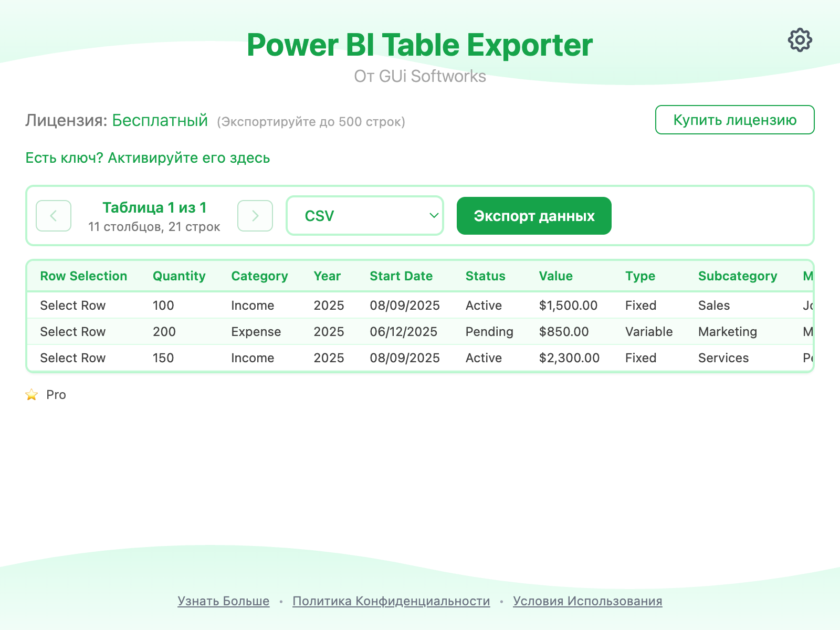840x630 pixels.
Task: Click the Купить лицензию button
Action: 734,120
